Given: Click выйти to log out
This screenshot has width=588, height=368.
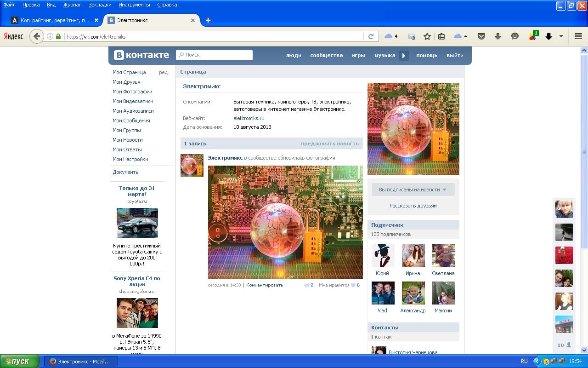Looking at the screenshot, I should (x=455, y=55).
